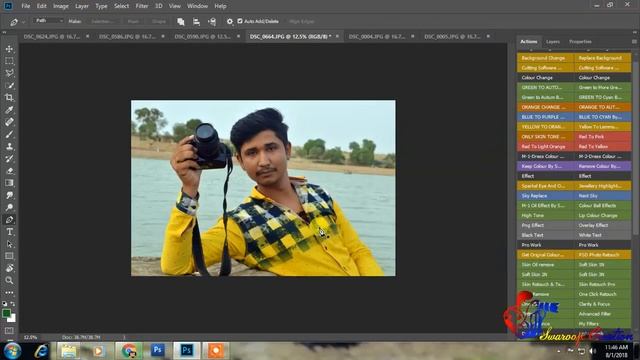The image size is (640, 360).
Task: Open path alignment options
Action: pyautogui.click(x=196, y=22)
